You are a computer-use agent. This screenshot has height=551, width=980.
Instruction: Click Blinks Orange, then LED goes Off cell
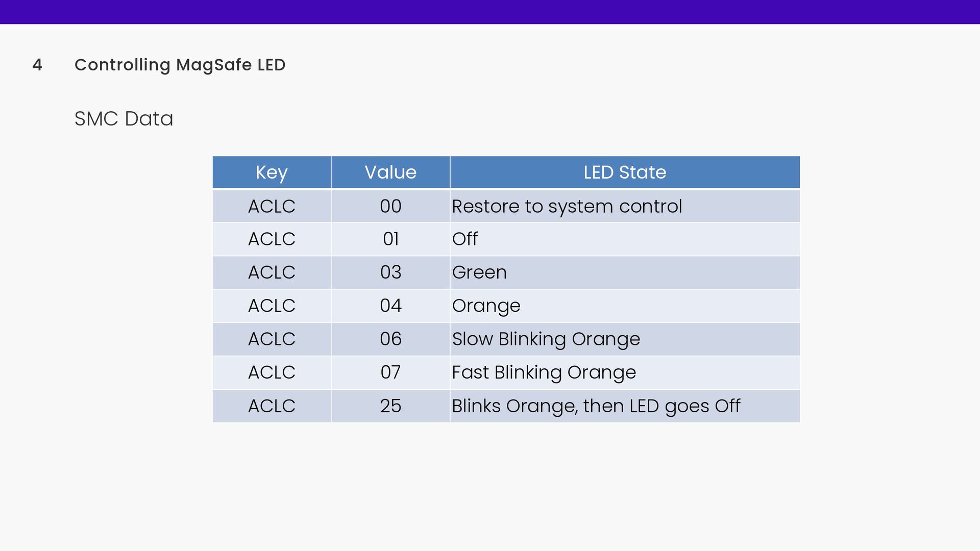coord(625,406)
